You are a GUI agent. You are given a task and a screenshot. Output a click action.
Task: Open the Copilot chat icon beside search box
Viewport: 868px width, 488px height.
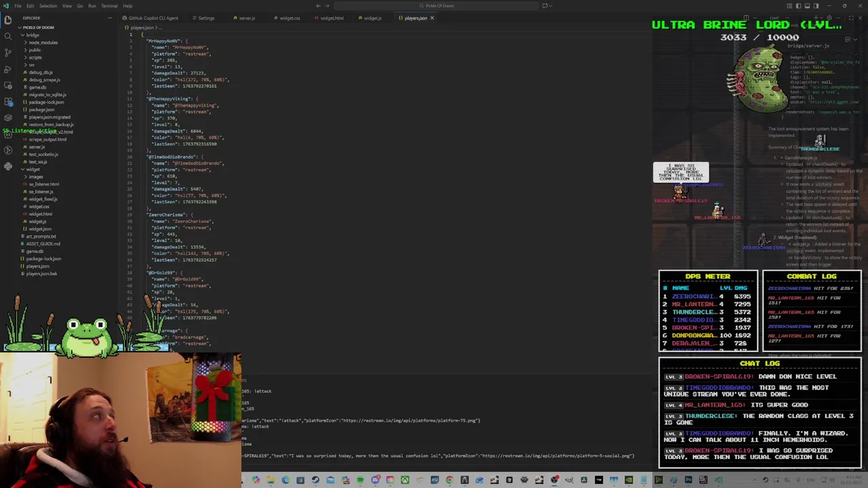coord(545,5)
